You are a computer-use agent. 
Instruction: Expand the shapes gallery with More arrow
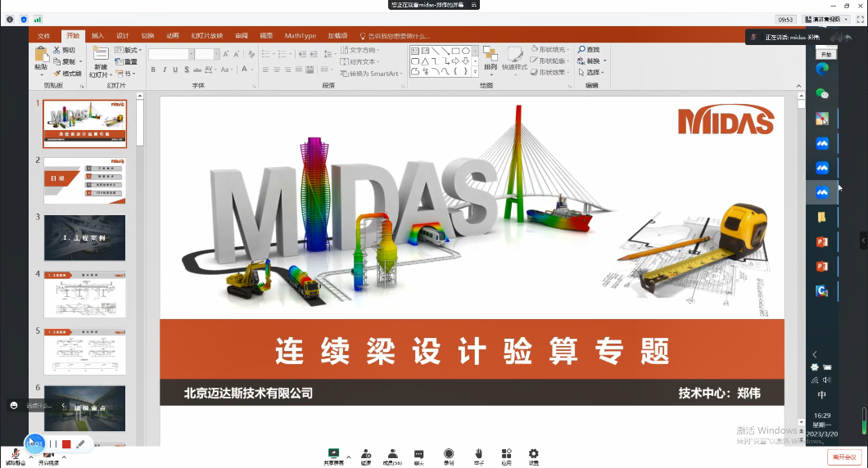pos(475,72)
